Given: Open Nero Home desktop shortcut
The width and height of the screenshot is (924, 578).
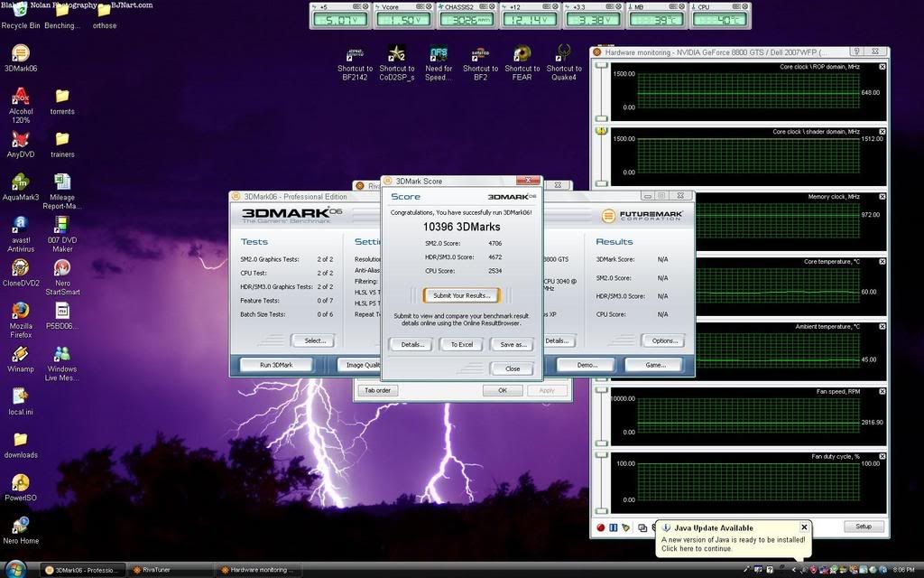Looking at the screenshot, I should pyautogui.click(x=21, y=531).
